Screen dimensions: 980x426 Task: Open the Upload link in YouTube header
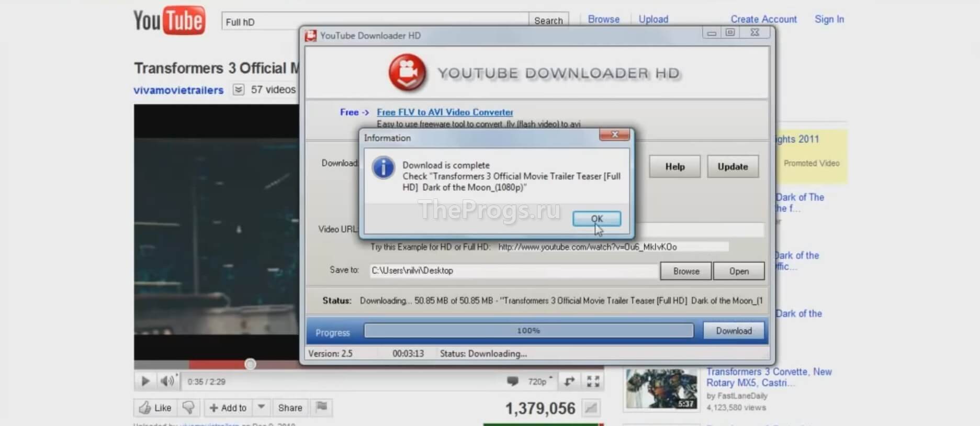tap(653, 19)
